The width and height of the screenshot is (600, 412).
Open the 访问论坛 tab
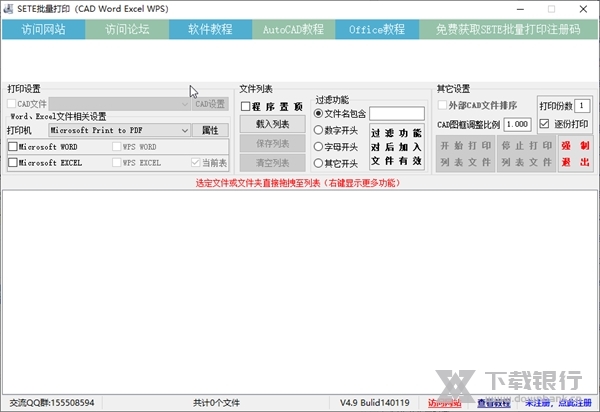pyautogui.click(x=127, y=29)
